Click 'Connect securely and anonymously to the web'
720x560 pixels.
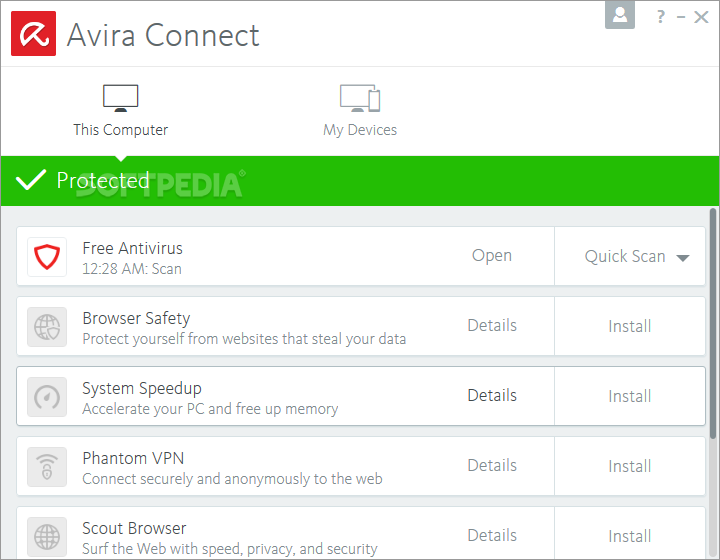pos(232,479)
